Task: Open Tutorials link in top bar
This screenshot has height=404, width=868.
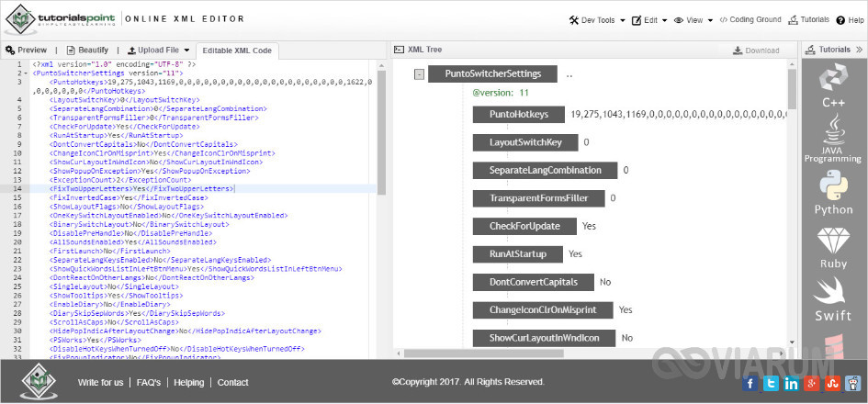Action: pos(809,20)
